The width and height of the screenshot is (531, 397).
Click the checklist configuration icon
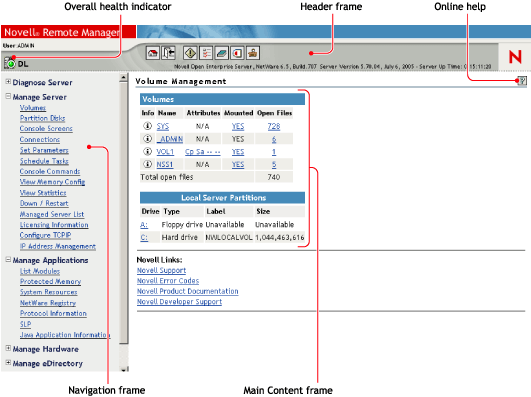(x=206, y=53)
